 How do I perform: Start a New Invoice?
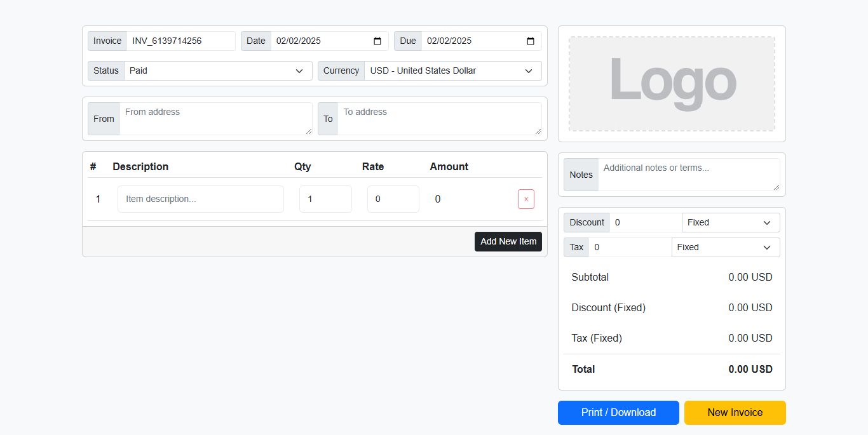pos(735,412)
